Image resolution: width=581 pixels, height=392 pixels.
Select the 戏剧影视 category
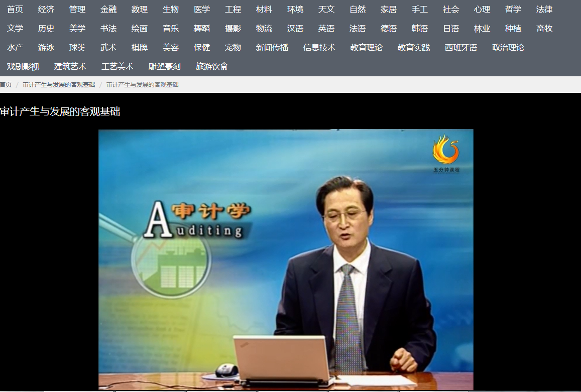(x=23, y=67)
